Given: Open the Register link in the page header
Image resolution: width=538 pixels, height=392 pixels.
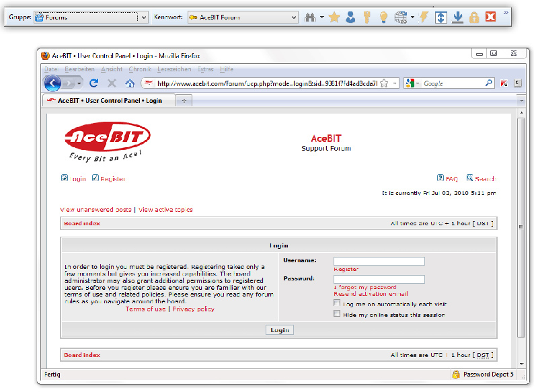Looking at the screenshot, I should click(112, 179).
